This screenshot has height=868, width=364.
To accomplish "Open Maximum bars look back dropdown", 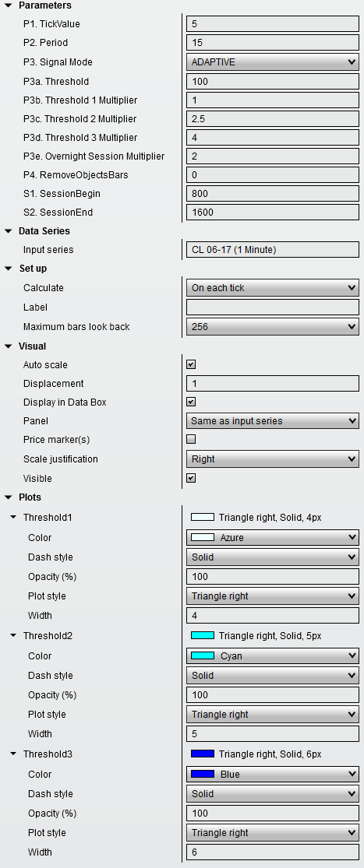I will click(x=273, y=327).
